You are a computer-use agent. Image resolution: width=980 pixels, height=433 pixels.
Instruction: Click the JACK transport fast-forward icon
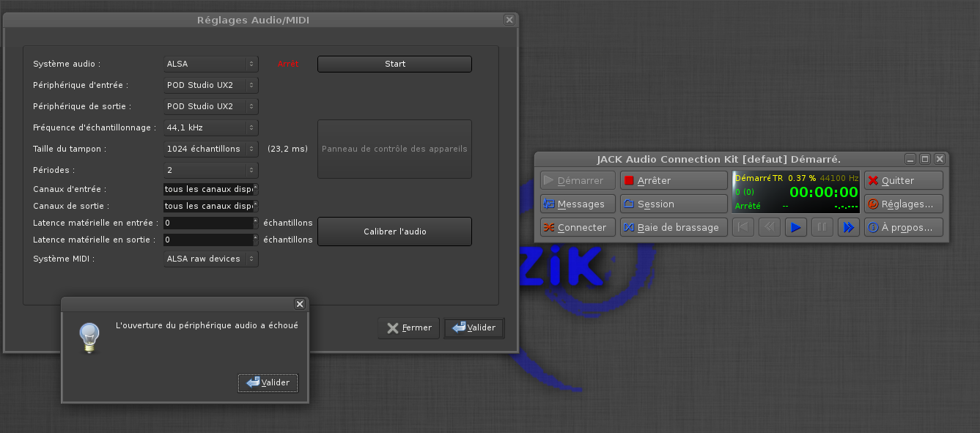point(849,227)
